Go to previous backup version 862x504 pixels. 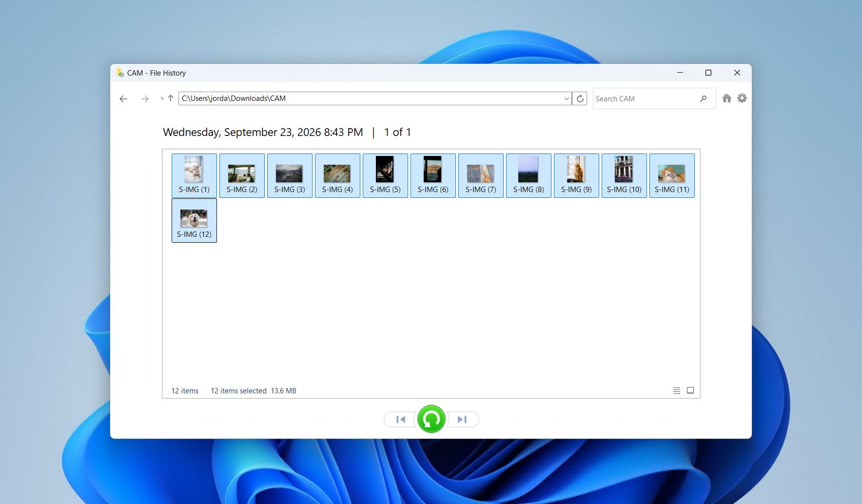(x=400, y=419)
